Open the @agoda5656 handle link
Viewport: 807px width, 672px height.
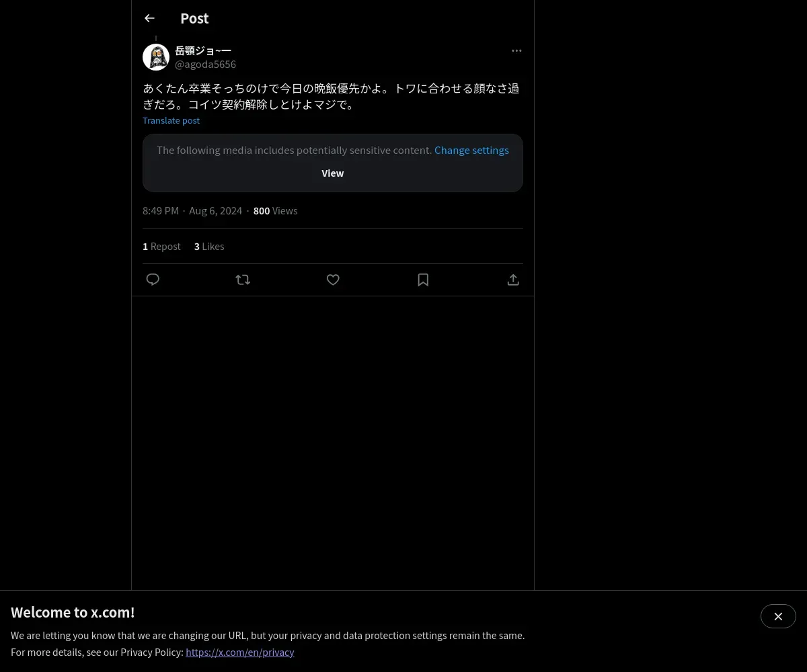pos(205,65)
